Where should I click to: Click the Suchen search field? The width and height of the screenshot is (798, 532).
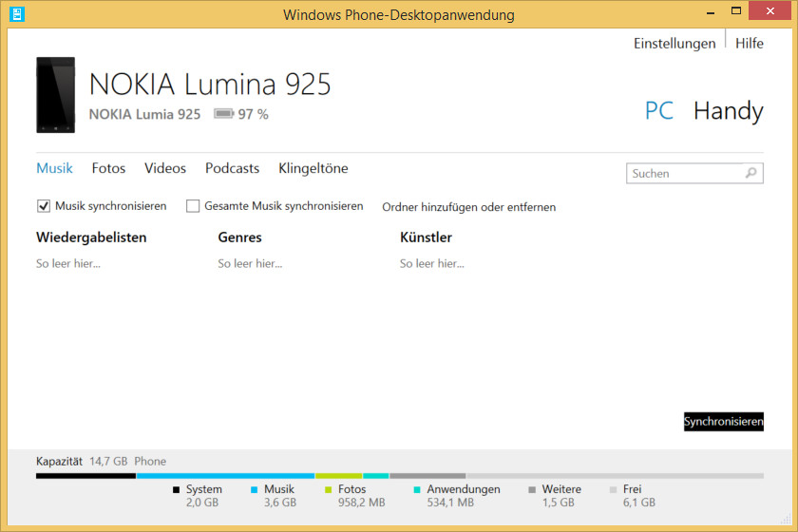pyautogui.click(x=694, y=173)
